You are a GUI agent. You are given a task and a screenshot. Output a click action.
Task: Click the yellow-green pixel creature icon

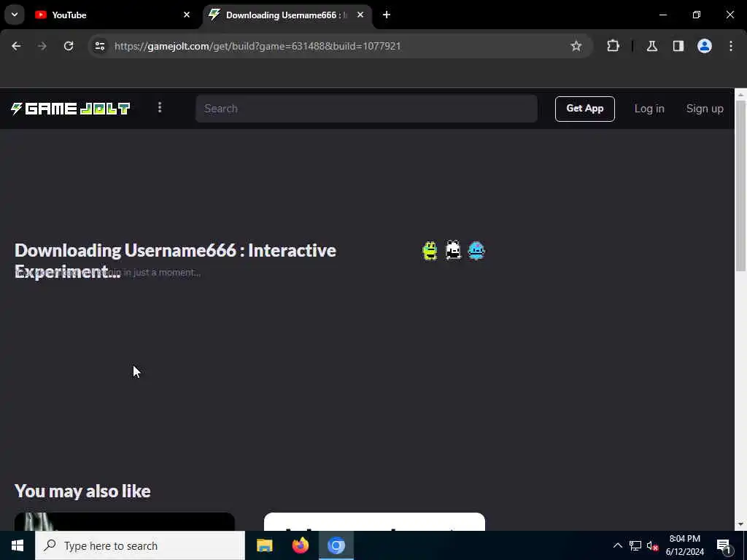[430, 251]
